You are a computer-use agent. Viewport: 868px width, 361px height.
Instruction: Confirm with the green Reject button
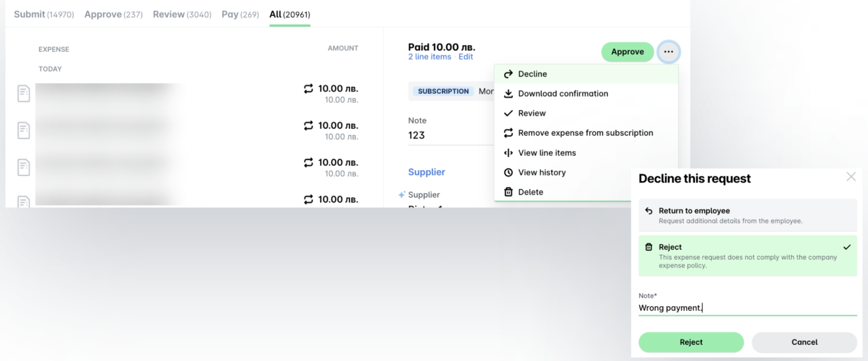pyautogui.click(x=691, y=342)
